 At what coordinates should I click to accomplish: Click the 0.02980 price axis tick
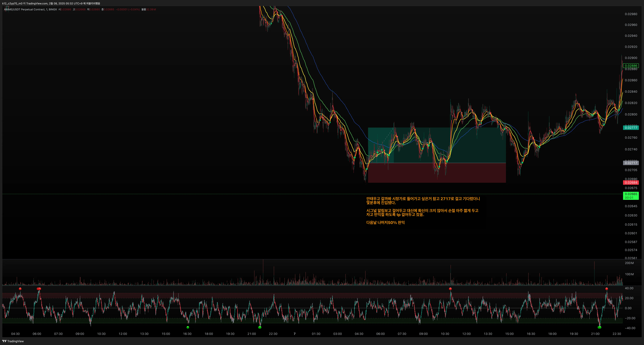[631, 14]
